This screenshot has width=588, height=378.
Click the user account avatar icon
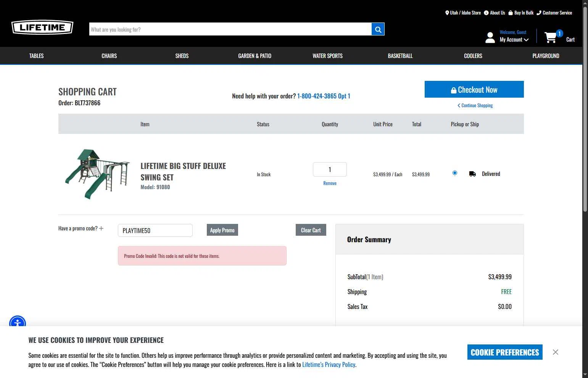pyautogui.click(x=490, y=37)
